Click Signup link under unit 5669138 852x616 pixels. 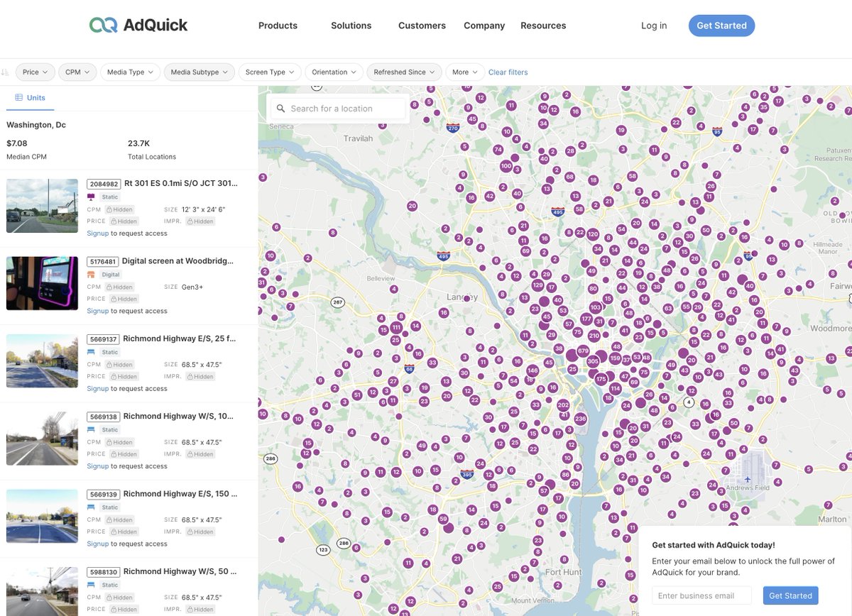98,466
